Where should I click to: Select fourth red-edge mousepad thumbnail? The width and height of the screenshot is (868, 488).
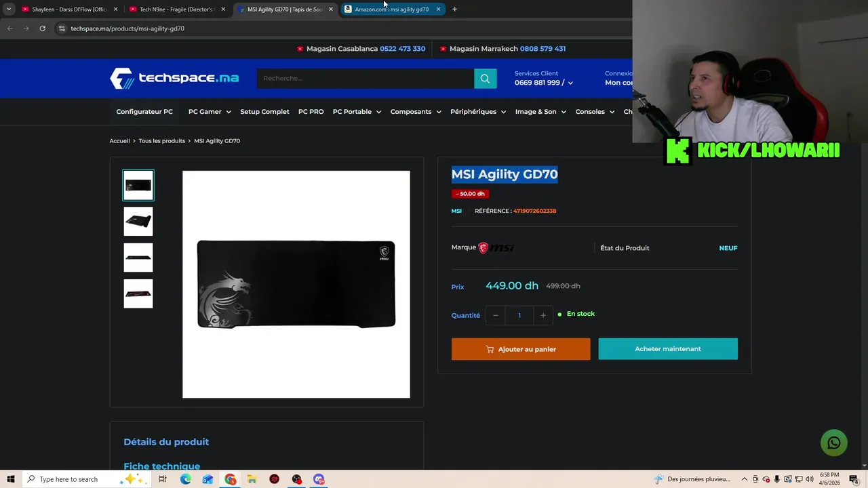click(x=138, y=293)
